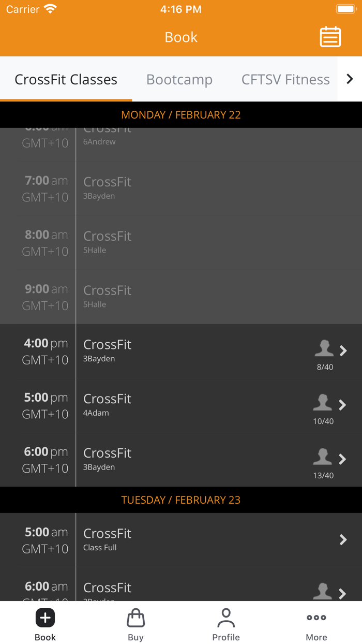Switch to the Bootcamp tab
The width and height of the screenshot is (362, 644).
coord(179,79)
